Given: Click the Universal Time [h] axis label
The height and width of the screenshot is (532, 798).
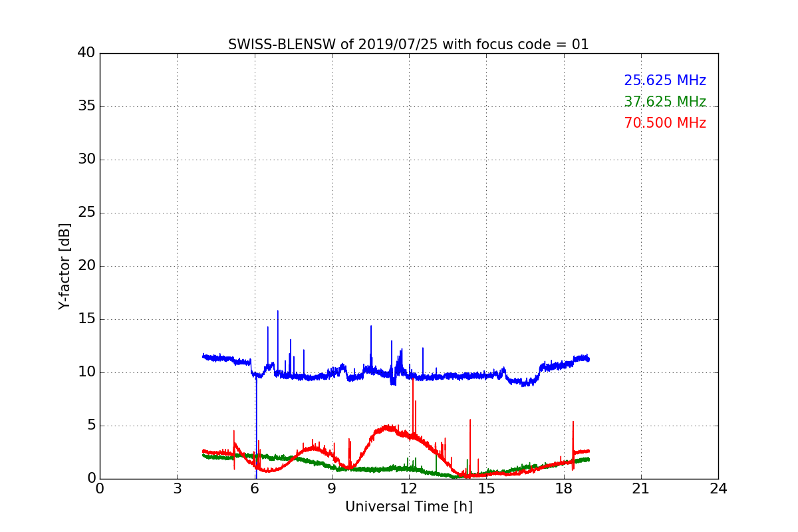Looking at the screenshot, I should (x=408, y=507).
